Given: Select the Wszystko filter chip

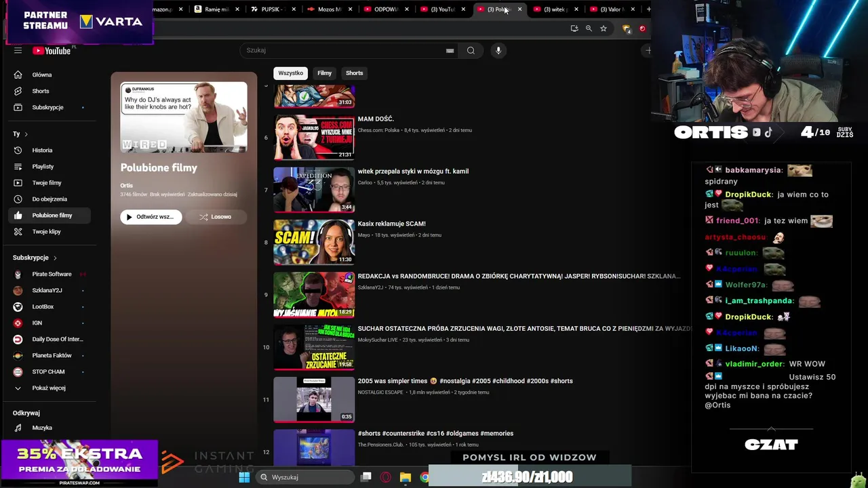Looking at the screenshot, I should pyautogui.click(x=290, y=73).
